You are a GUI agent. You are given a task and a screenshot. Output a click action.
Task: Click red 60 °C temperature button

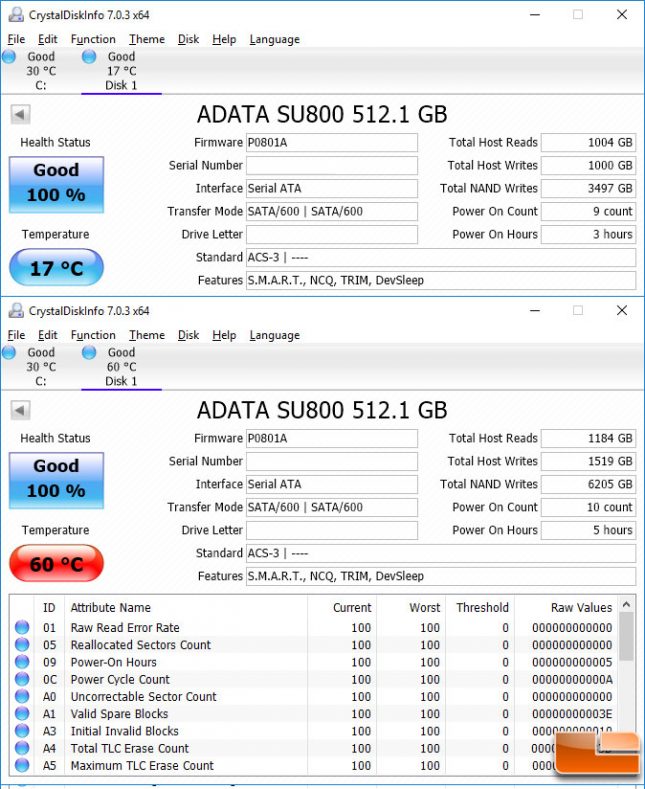click(56, 563)
